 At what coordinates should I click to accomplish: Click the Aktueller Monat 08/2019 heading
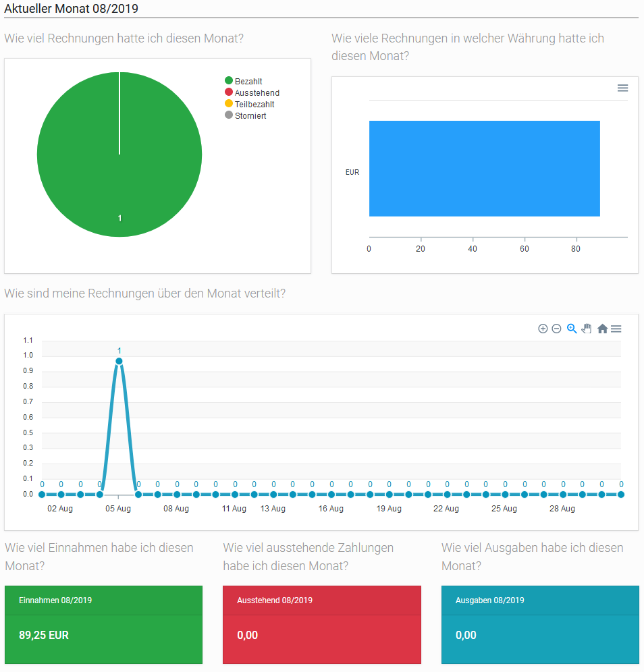(x=71, y=9)
